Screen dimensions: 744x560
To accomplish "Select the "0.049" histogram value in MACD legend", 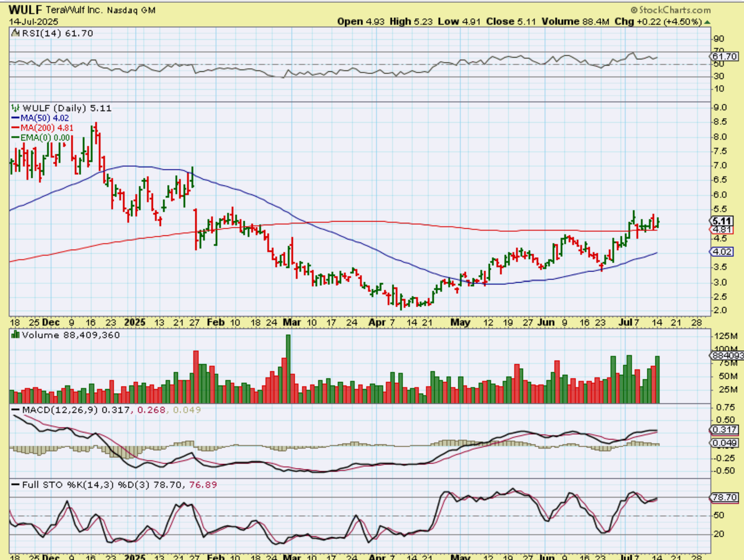I will pyautogui.click(x=187, y=410).
